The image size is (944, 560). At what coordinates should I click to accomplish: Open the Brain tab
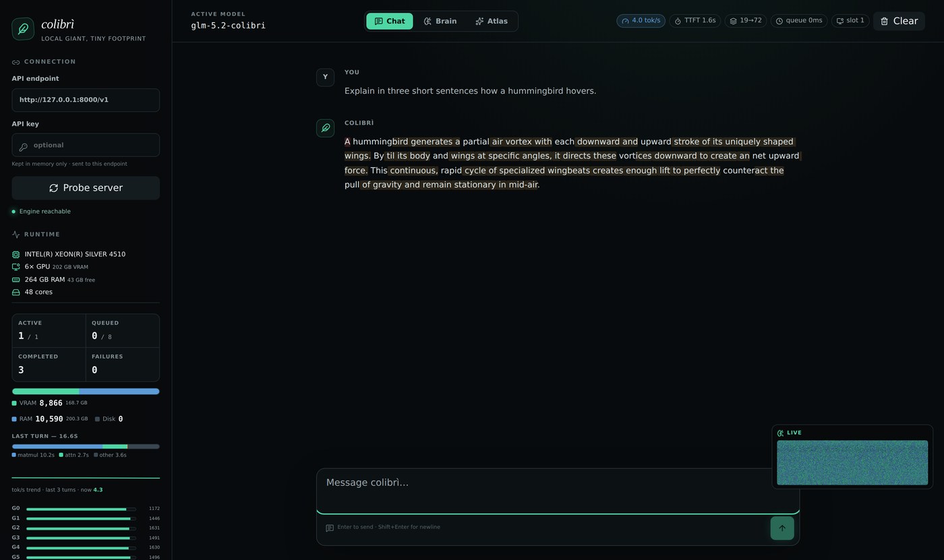tap(440, 21)
